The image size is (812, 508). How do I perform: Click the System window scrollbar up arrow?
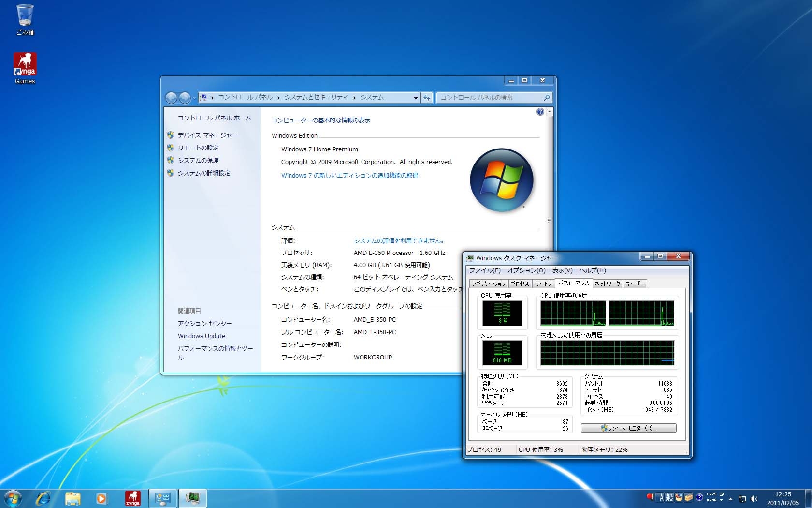coord(549,112)
